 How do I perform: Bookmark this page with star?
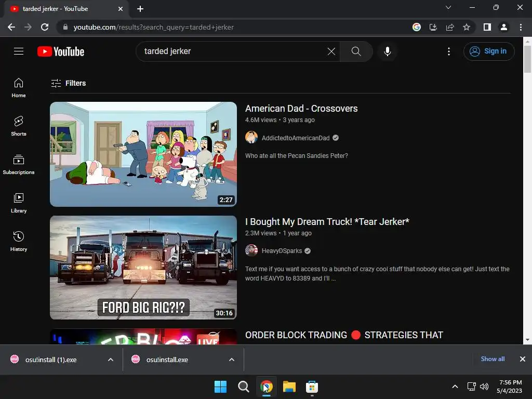click(x=467, y=27)
